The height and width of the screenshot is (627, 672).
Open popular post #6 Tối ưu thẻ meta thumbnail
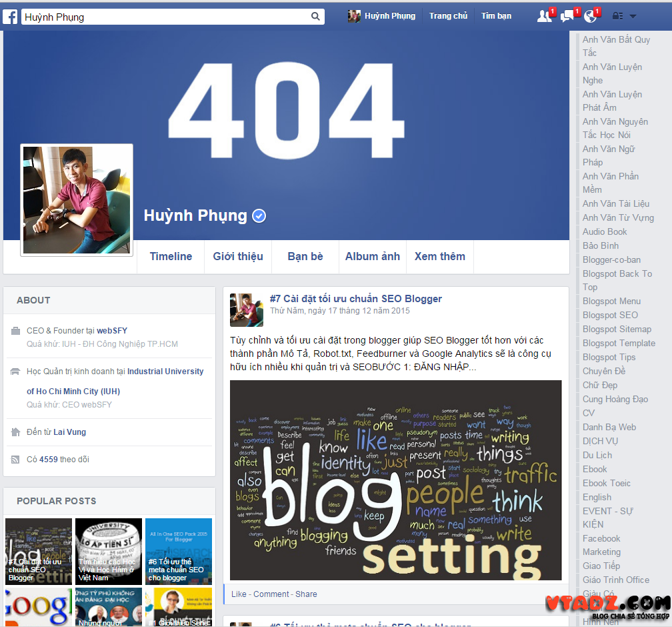[179, 552]
